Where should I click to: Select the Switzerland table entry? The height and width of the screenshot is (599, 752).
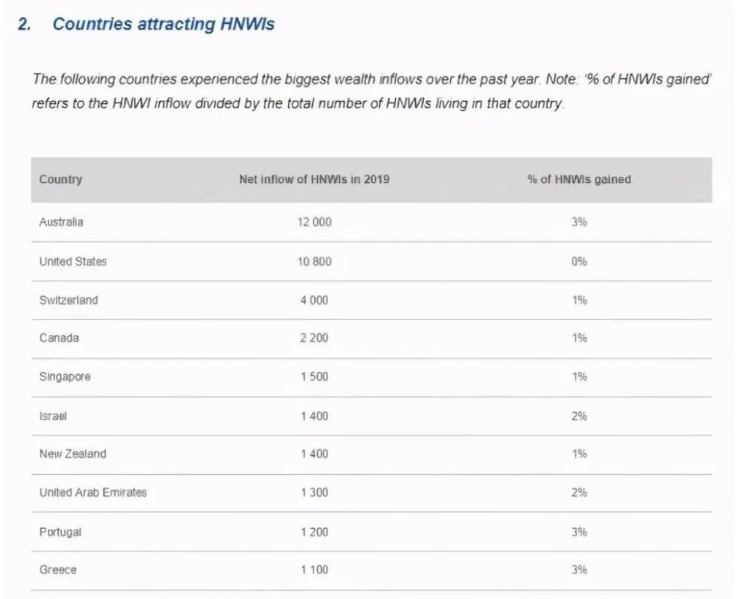[69, 300]
